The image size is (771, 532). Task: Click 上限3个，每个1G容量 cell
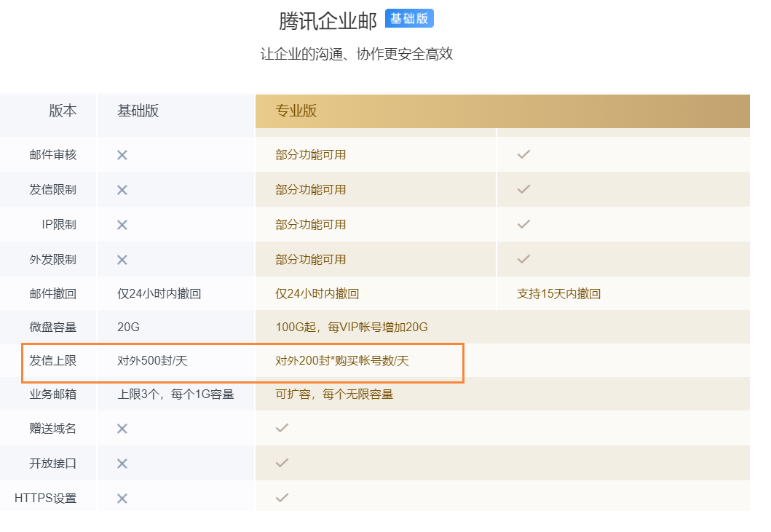(x=175, y=394)
